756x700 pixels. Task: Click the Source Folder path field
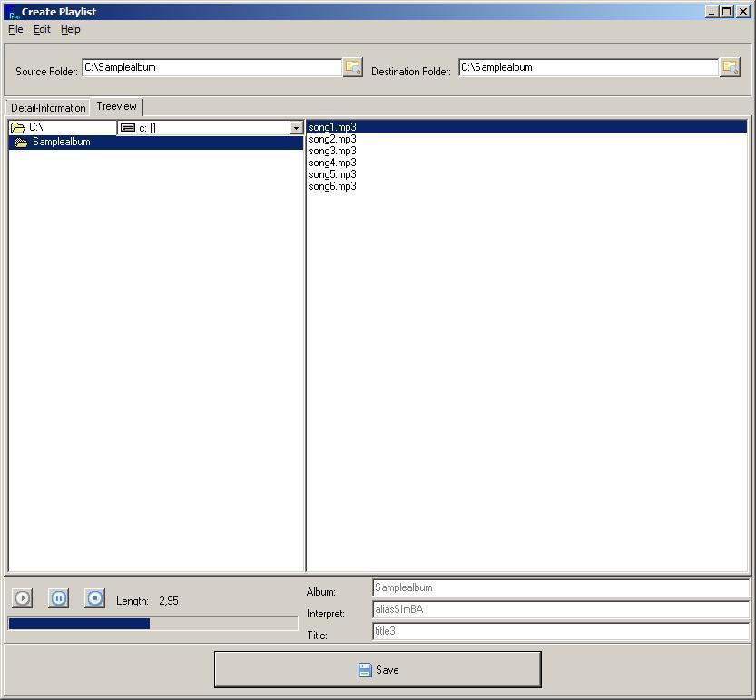(x=211, y=67)
